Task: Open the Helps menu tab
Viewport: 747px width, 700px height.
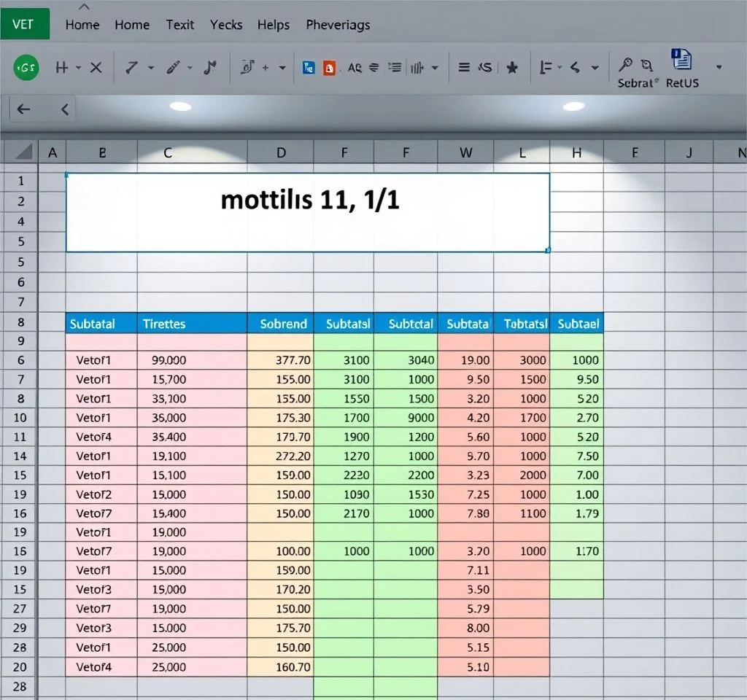Action: pyautogui.click(x=273, y=25)
